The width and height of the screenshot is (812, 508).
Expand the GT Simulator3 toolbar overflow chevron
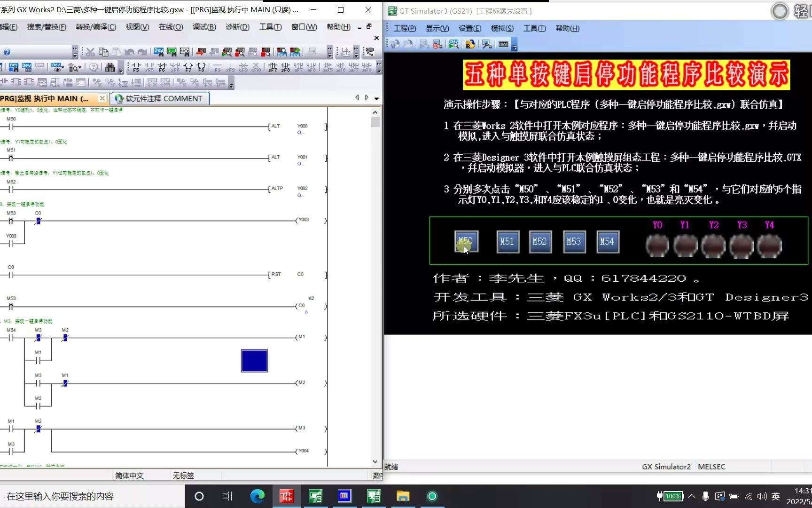[x=514, y=47]
